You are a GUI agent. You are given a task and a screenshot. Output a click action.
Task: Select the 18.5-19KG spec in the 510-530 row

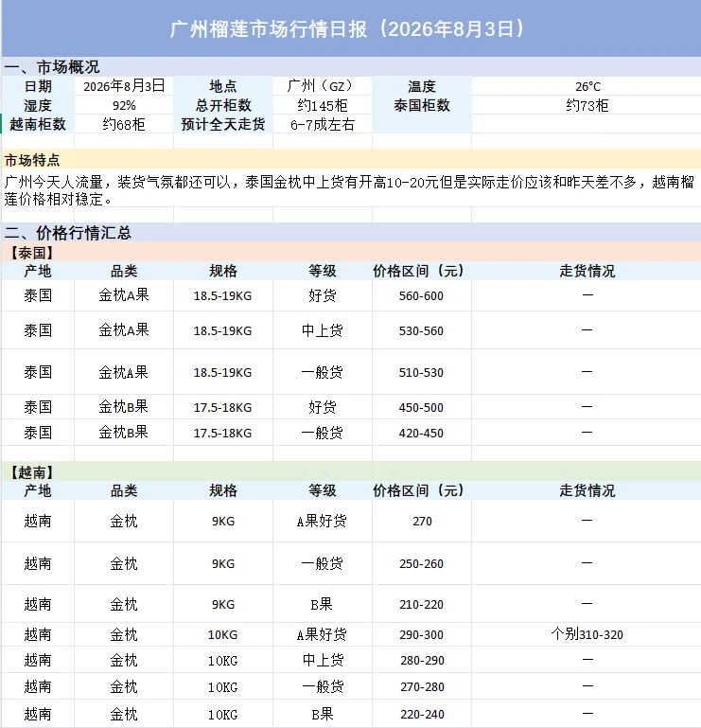pos(222,372)
